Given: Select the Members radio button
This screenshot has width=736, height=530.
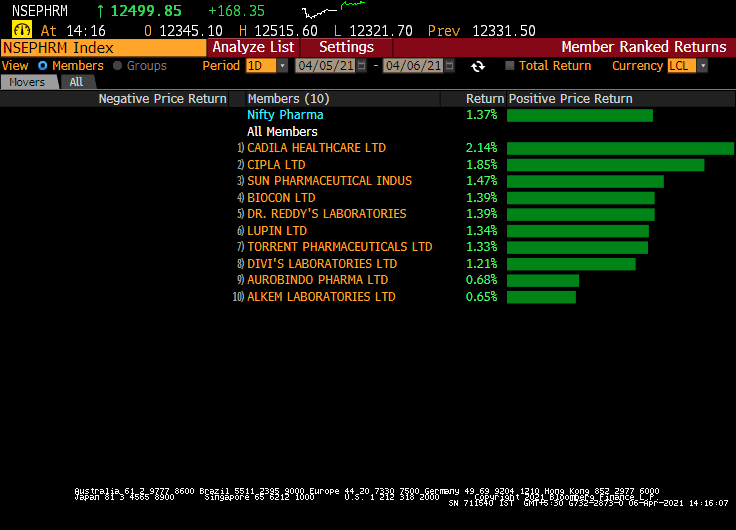Looking at the screenshot, I should tap(42, 66).
